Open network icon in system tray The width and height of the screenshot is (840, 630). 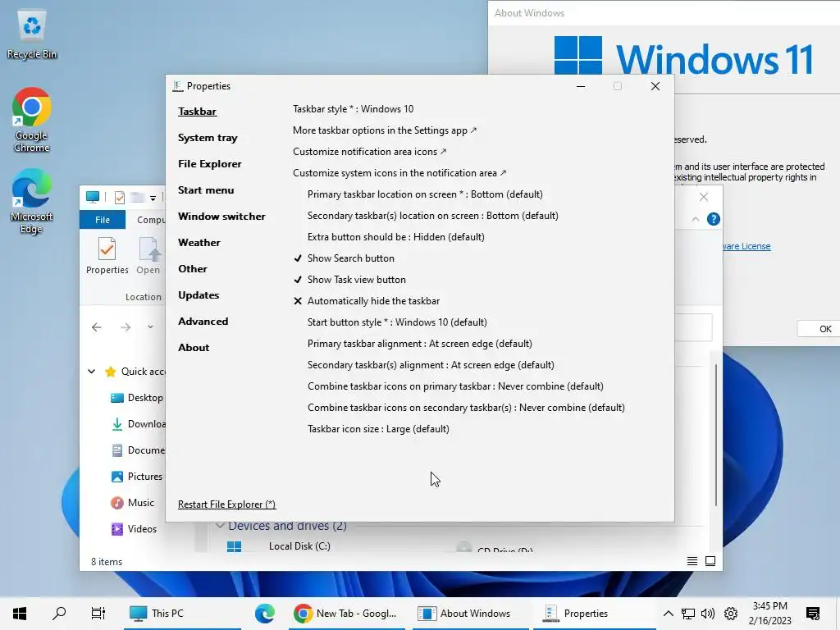[688, 614]
